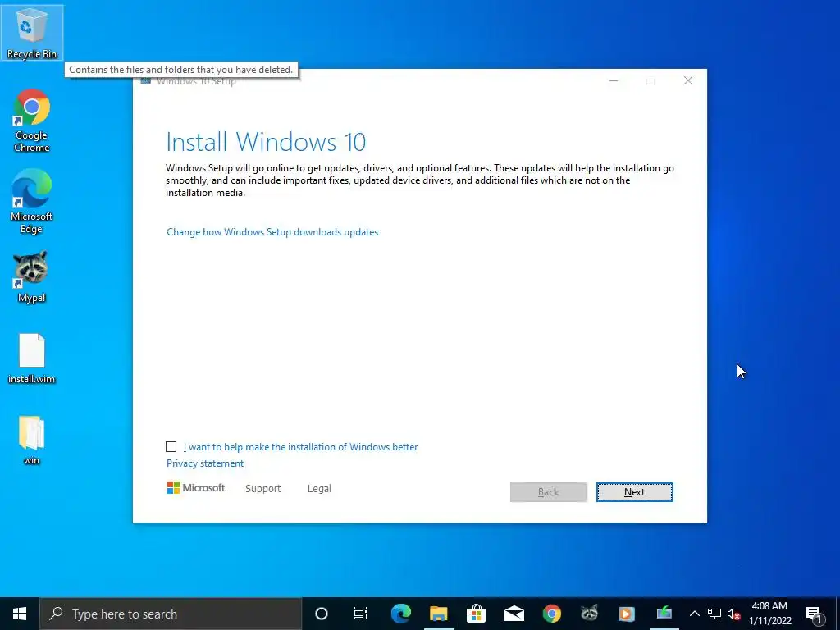
Task: Show hidden system tray icons
Action: [x=694, y=614]
